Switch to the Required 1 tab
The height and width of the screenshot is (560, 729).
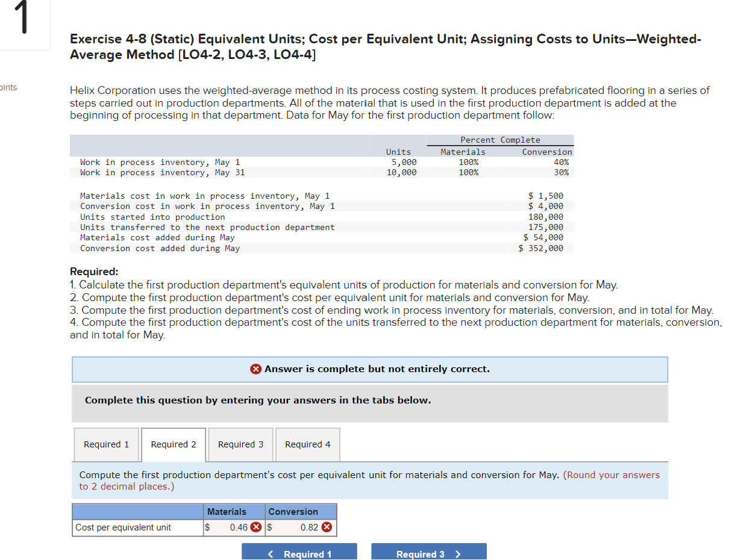coord(106,444)
